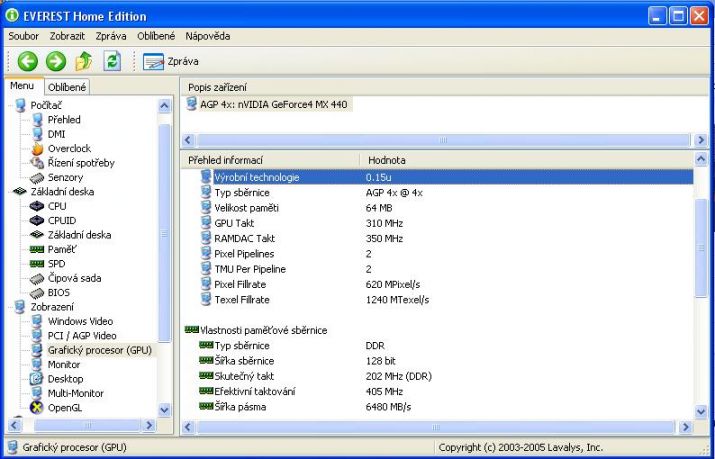The height and width of the screenshot is (459, 715).
Task: Go up one level with the folder arrow icon
Action: click(x=84, y=61)
